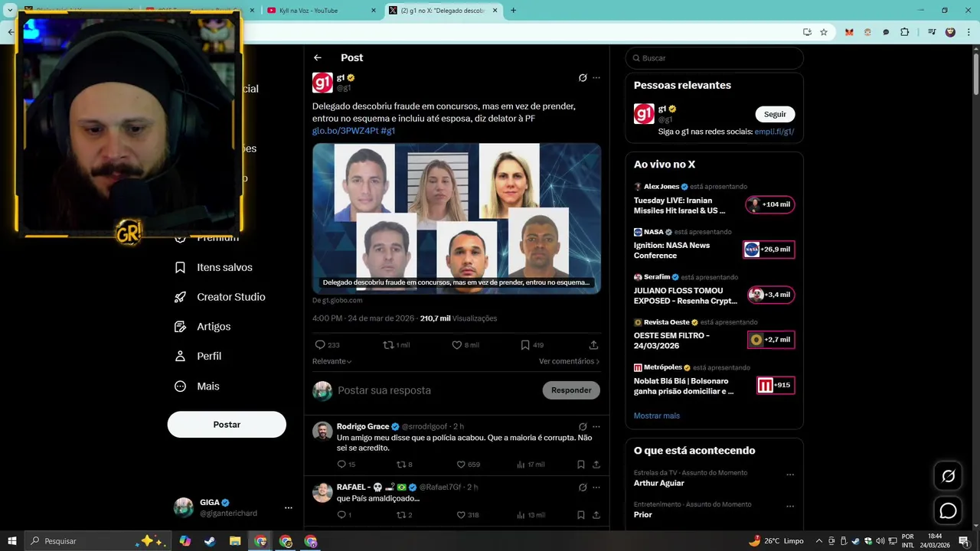Image resolution: width=980 pixels, height=551 pixels.
Task: Bookmark this page with star icon
Action: 824,32
